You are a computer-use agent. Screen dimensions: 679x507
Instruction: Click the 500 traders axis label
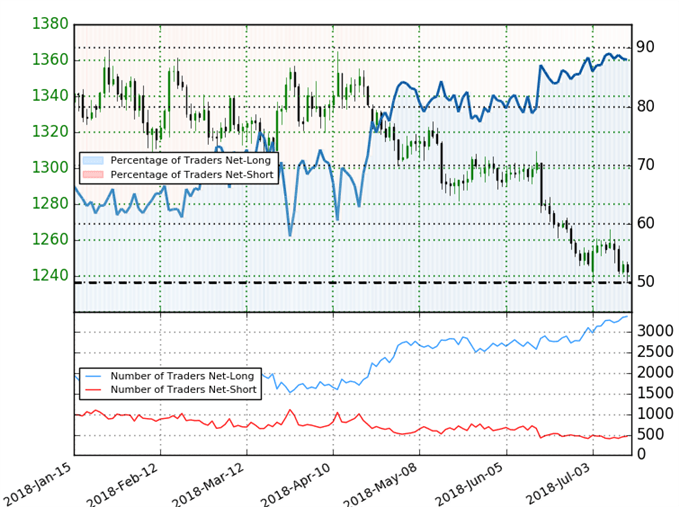point(650,435)
